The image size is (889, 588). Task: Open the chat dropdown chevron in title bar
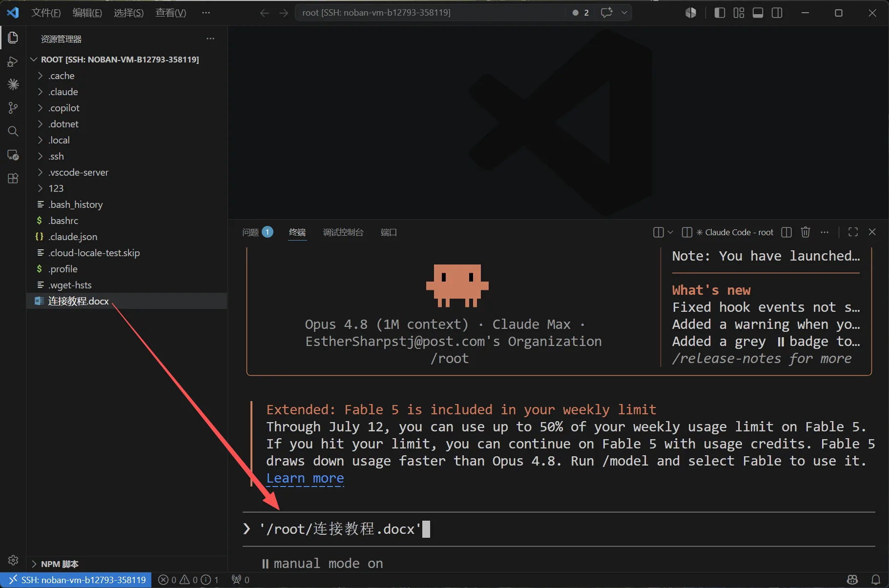click(x=624, y=13)
